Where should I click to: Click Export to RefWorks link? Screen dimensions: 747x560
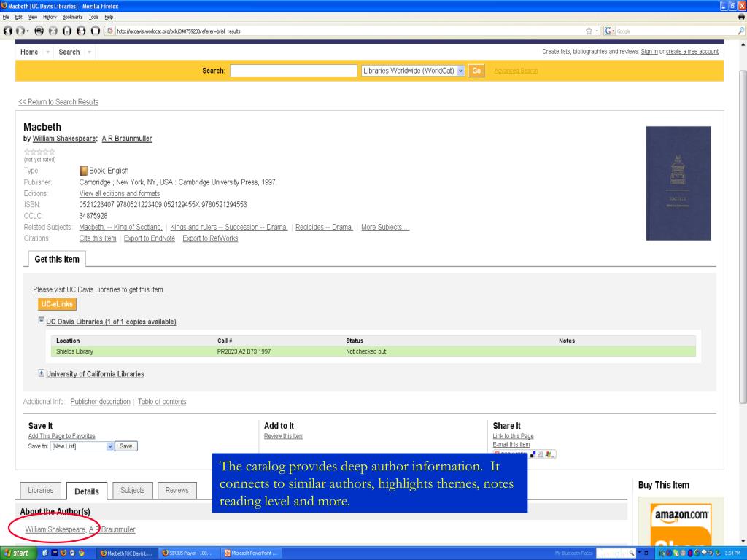(x=210, y=238)
